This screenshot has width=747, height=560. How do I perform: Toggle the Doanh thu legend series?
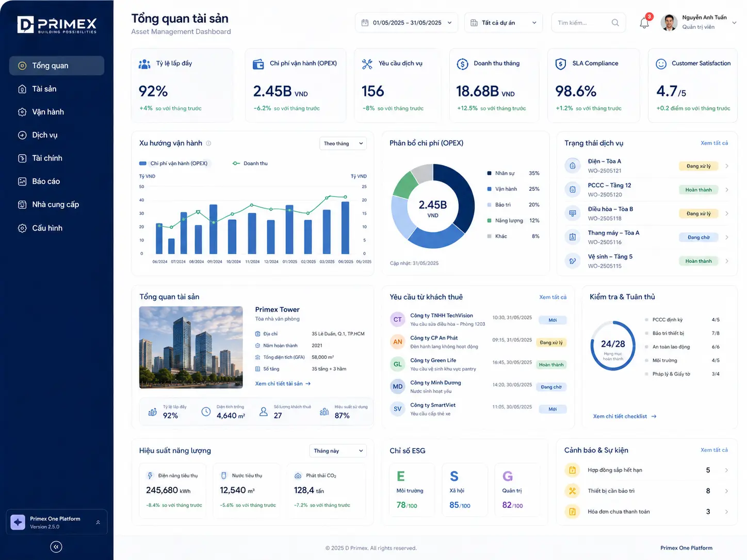(250, 163)
